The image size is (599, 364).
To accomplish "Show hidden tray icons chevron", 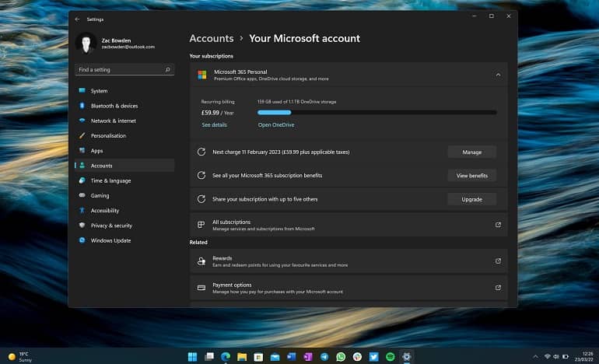I will 535,357.
